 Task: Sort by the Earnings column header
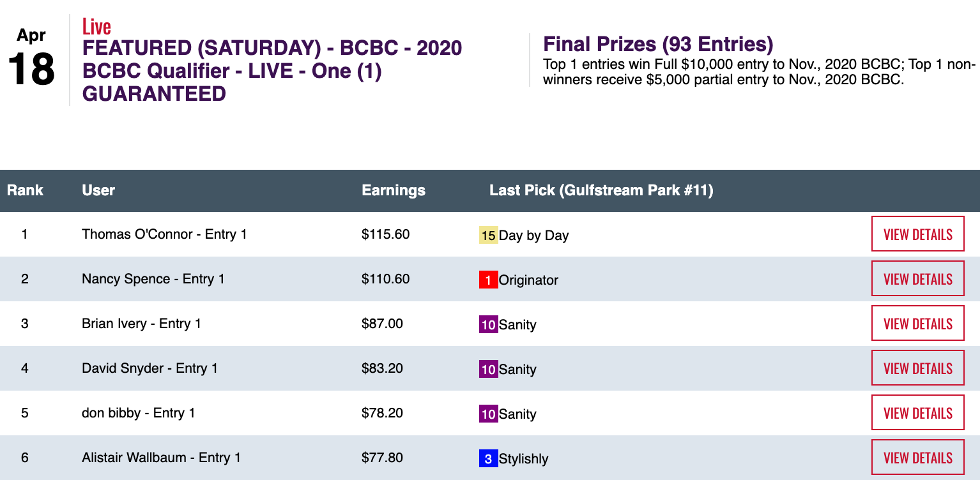[393, 190]
